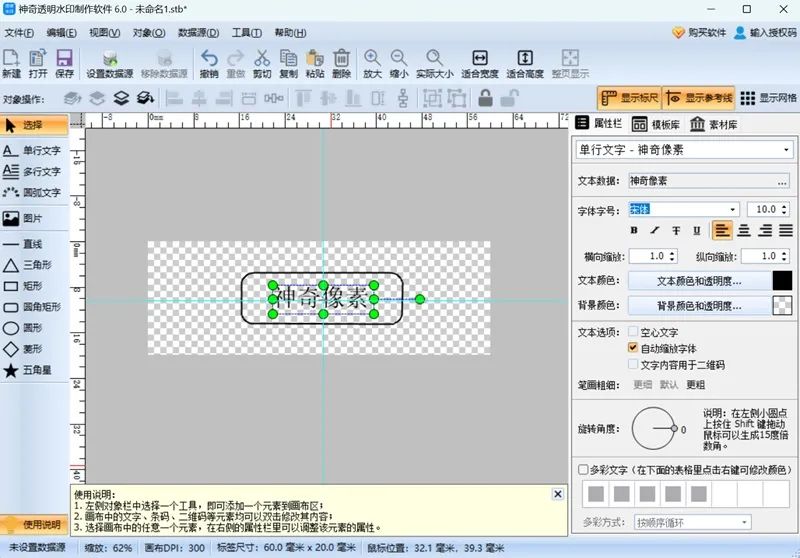Click the 使用说明 instructions button
Image resolution: width=800 pixels, height=558 pixels.
click(34, 524)
